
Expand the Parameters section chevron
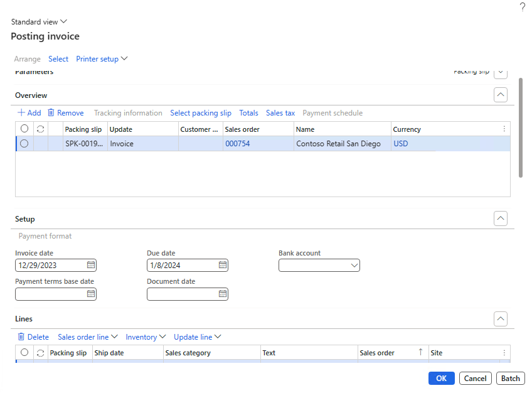pyautogui.click(x=501, y=73)
